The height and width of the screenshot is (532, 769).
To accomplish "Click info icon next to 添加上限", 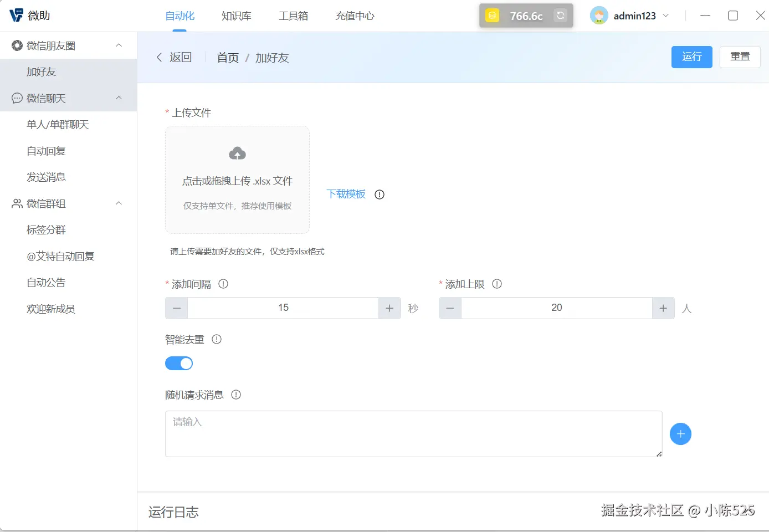I will pyautogui.click(x=497, y=284).
